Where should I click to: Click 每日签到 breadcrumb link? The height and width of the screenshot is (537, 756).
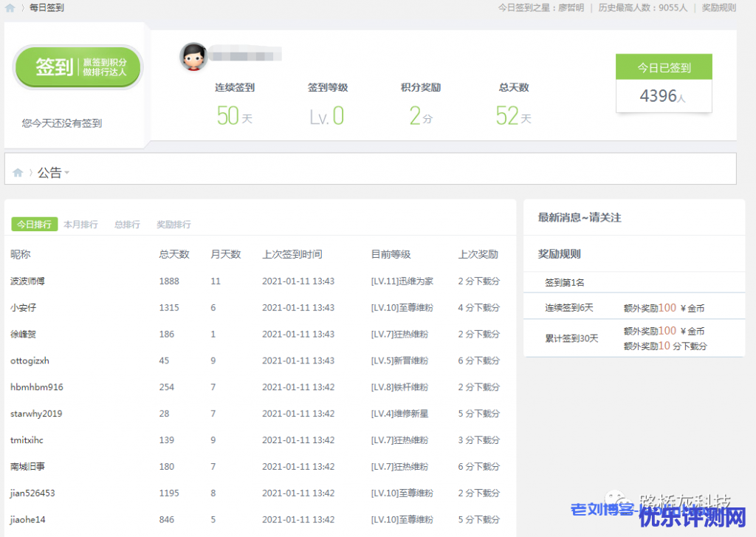[47, 7]
